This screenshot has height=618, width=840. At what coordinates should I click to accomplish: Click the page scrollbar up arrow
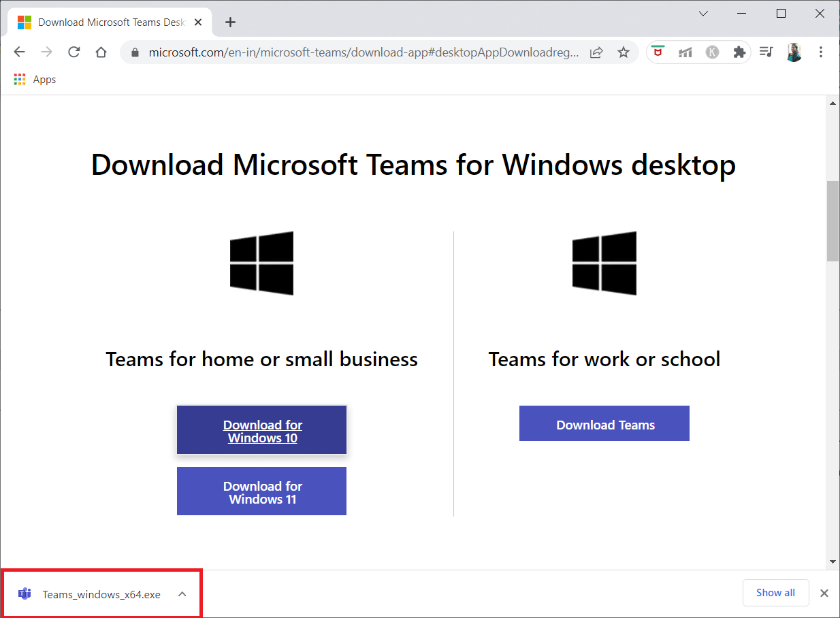pyautogui.click(x=833, y=102)
